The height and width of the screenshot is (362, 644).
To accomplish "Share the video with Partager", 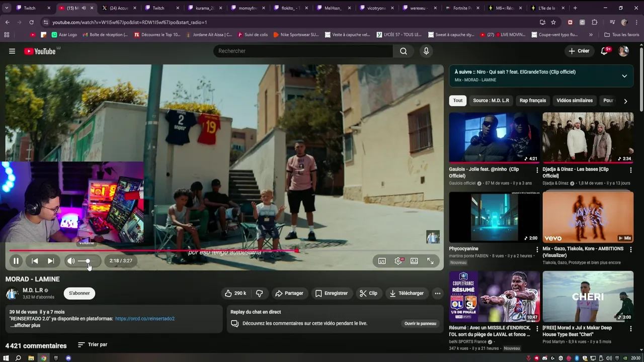I will pos(289,293).
